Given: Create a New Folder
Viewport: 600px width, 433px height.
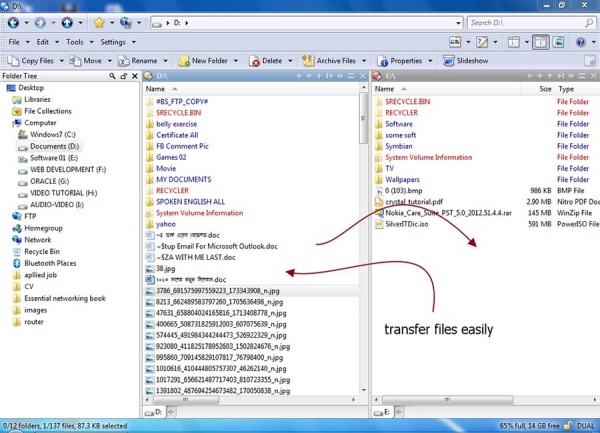Looking at the screenshot, I should click(x=203, y=61).
